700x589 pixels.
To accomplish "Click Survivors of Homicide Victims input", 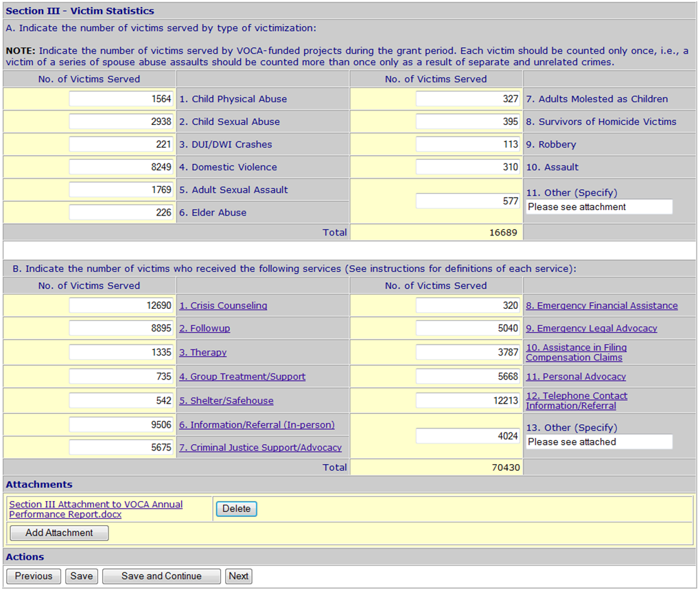I will point(468,122).
